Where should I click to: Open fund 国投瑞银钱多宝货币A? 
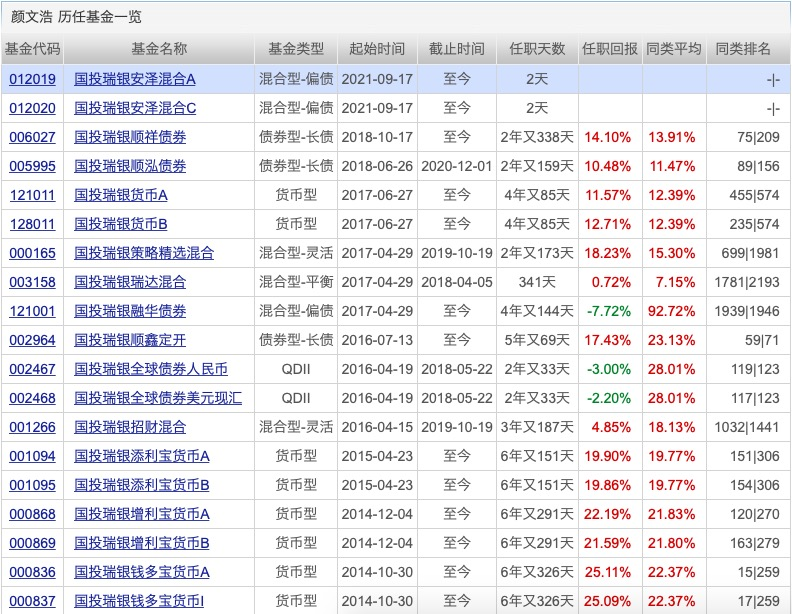point(141,573)
